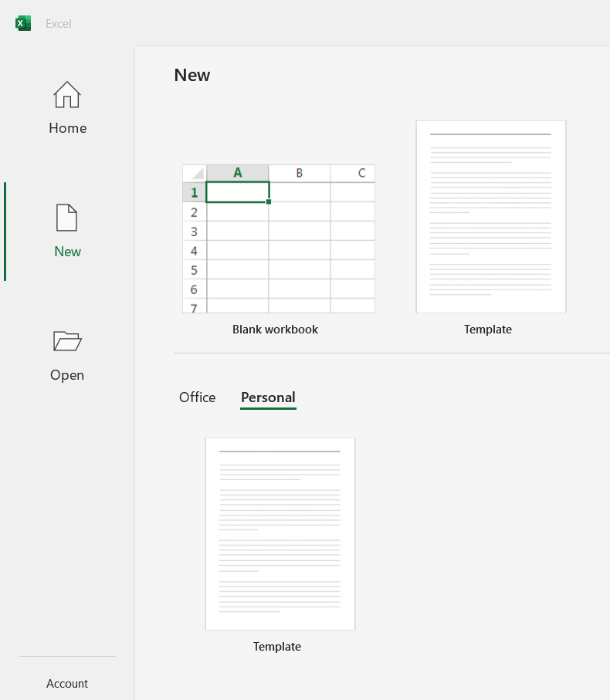
Task: Click the Home house icon
Action: (x=67, y=95)
